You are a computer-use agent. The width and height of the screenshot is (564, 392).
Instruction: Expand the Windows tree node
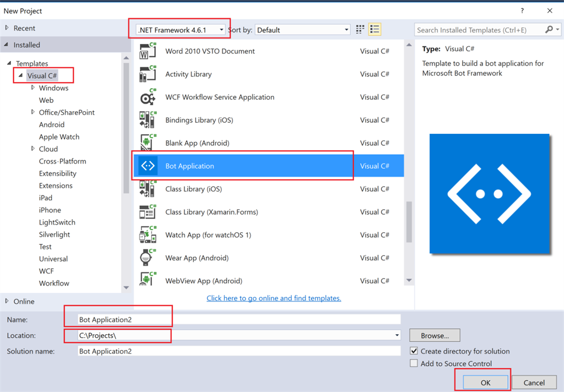32,88
